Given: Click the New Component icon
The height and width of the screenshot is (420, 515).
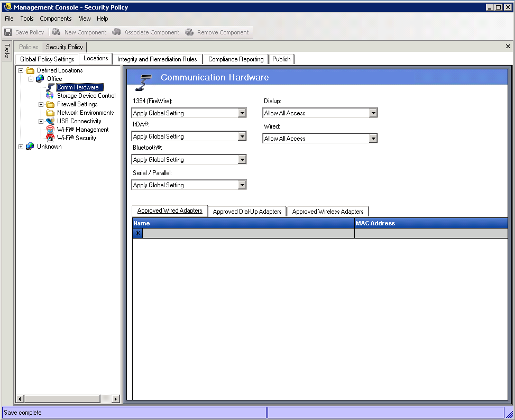Looking at the screenshot, I should tap(56, 32).
